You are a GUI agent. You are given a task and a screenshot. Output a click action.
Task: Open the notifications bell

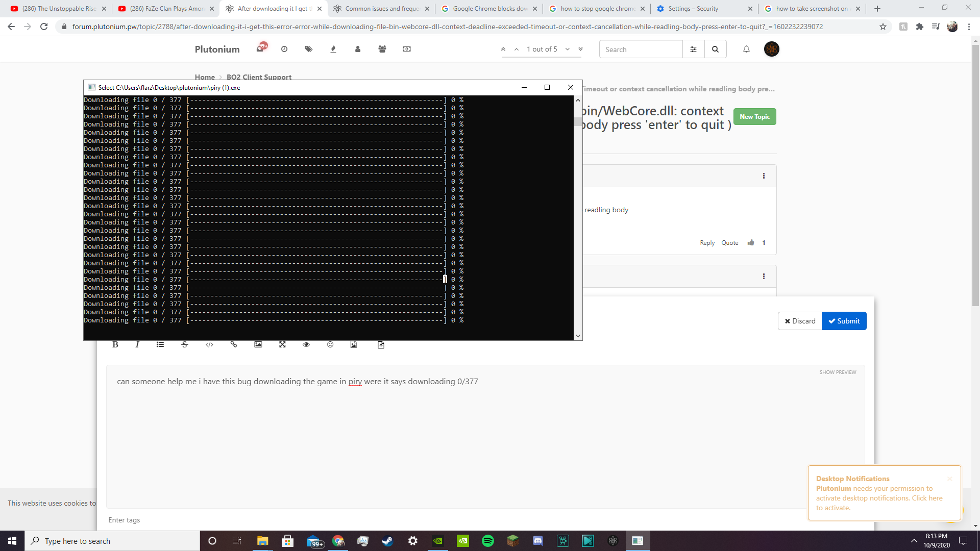(x=746, y=49)
